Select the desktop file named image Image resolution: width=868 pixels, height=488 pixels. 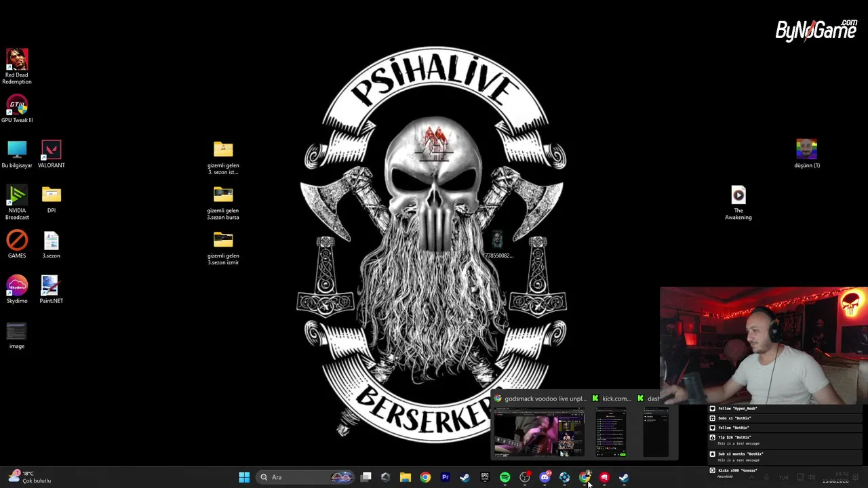click(x=17, y=335)
